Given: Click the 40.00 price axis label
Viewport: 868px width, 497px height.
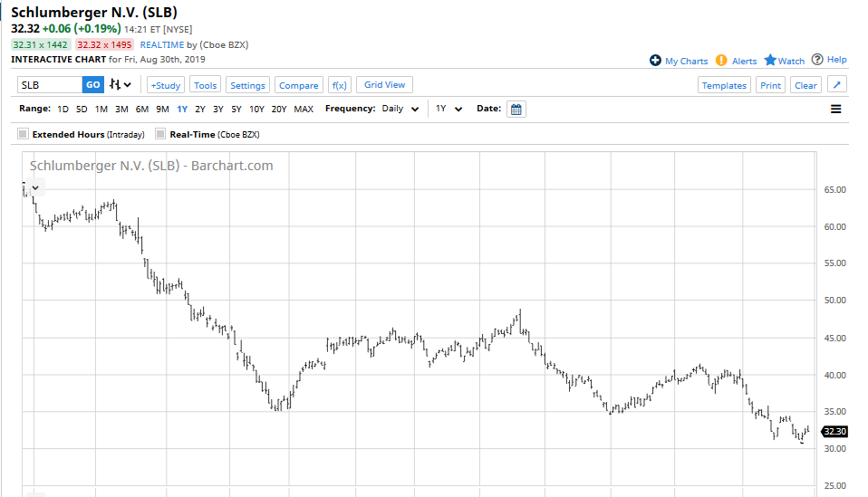Looking at the screenshot, I should pos(834,375).
